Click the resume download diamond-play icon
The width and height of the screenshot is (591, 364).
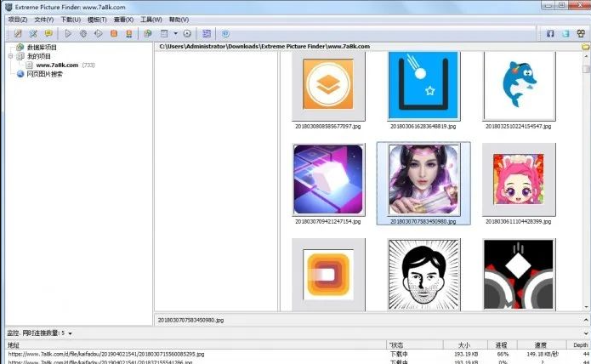pyautogui.click(x=99, y=33)
